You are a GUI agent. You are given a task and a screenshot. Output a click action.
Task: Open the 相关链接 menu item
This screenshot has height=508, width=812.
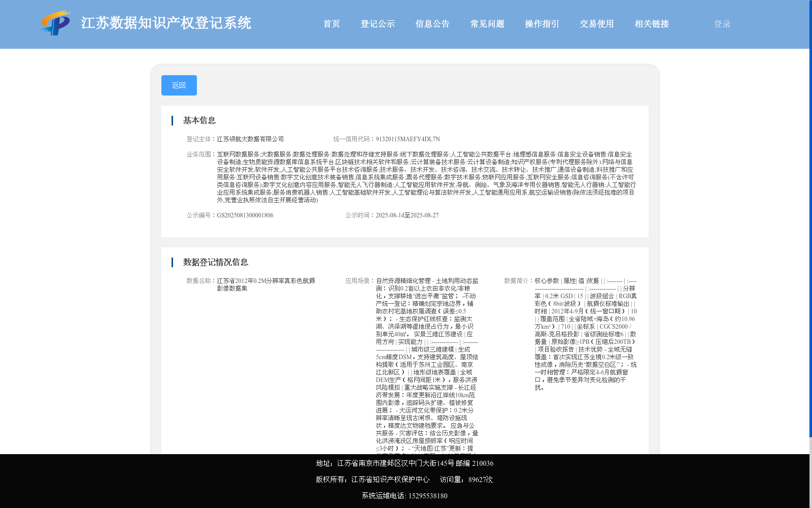(x=652, y=24)
